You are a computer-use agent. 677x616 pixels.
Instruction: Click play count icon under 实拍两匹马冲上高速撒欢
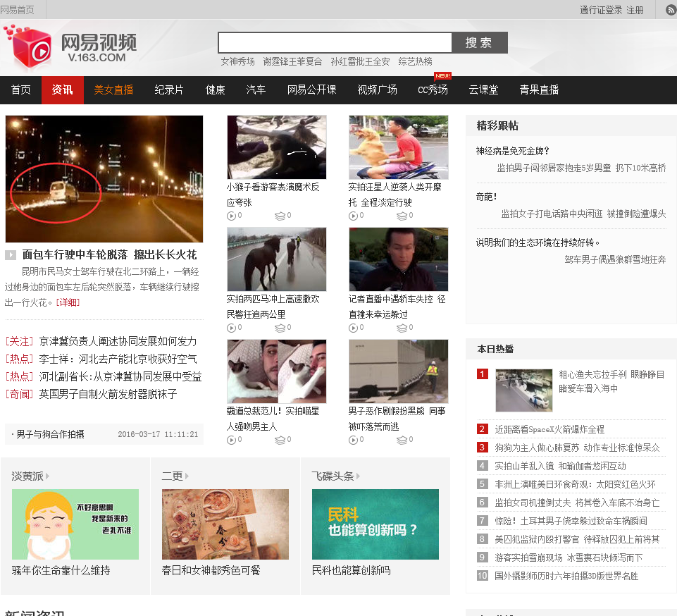click(232, 328)
